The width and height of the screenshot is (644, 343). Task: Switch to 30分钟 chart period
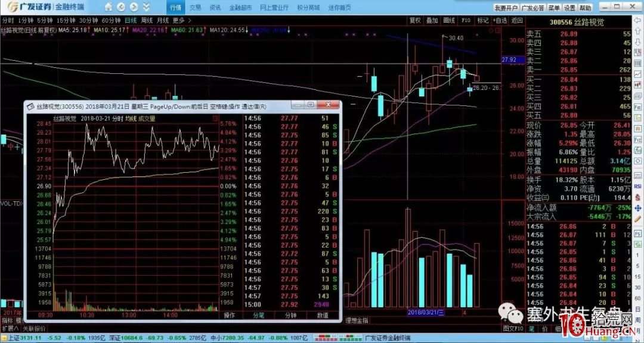coord(88,20)
